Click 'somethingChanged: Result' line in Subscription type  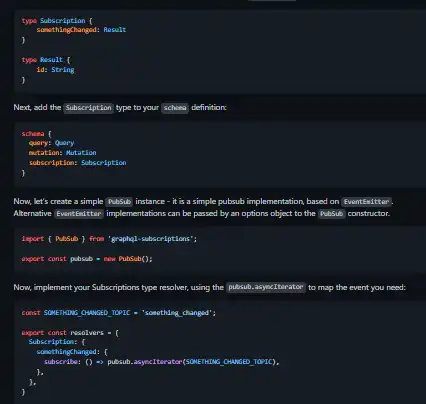pyautogui.click(x=81, y=30)
